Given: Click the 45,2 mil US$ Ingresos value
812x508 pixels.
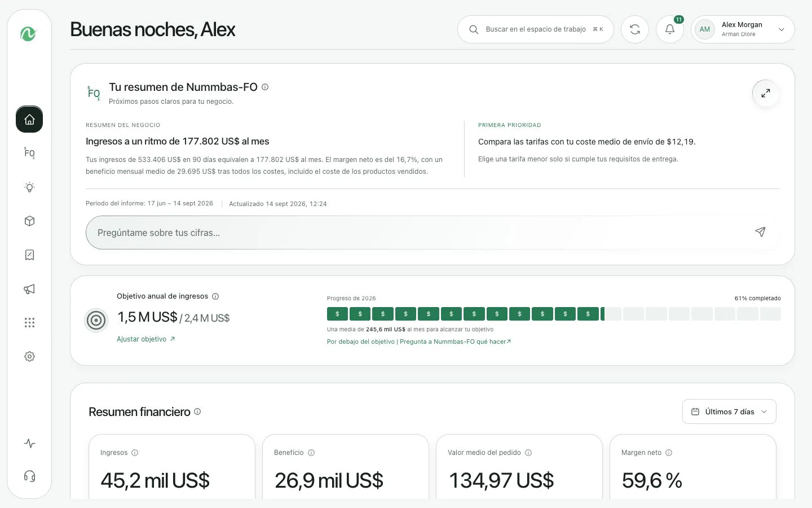Looking at the screenshot, I should click(x=155, y=481).
